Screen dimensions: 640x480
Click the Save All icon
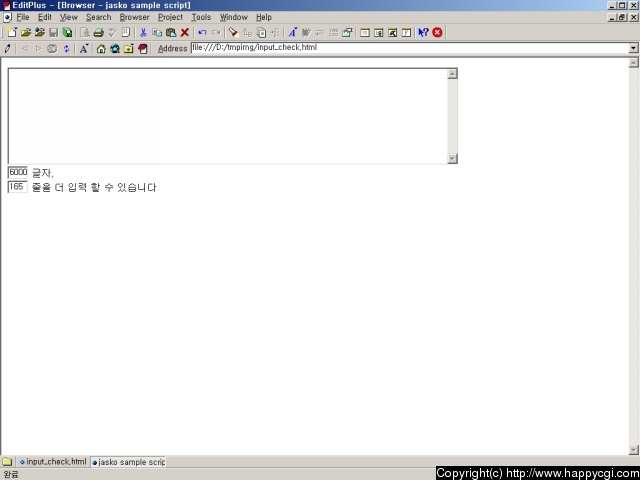click(x=67, y=32)
